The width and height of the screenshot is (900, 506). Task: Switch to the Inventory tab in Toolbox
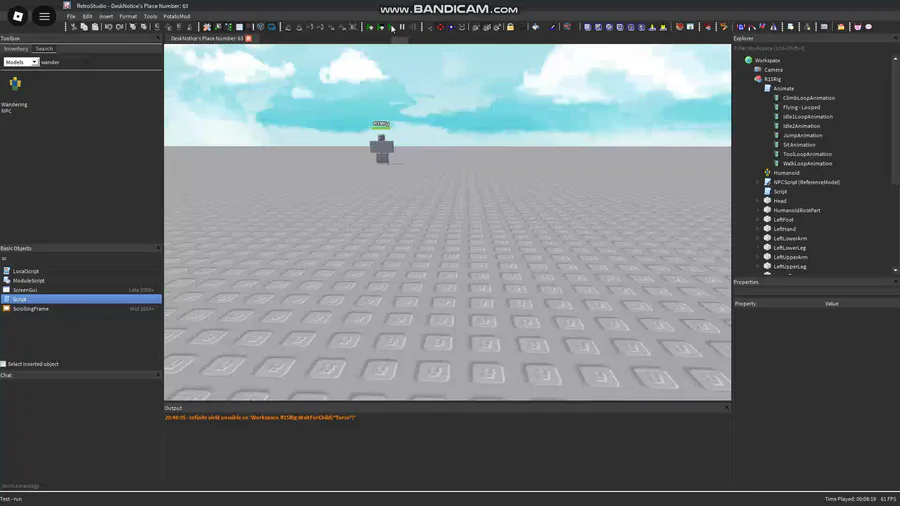pos(16,49)
